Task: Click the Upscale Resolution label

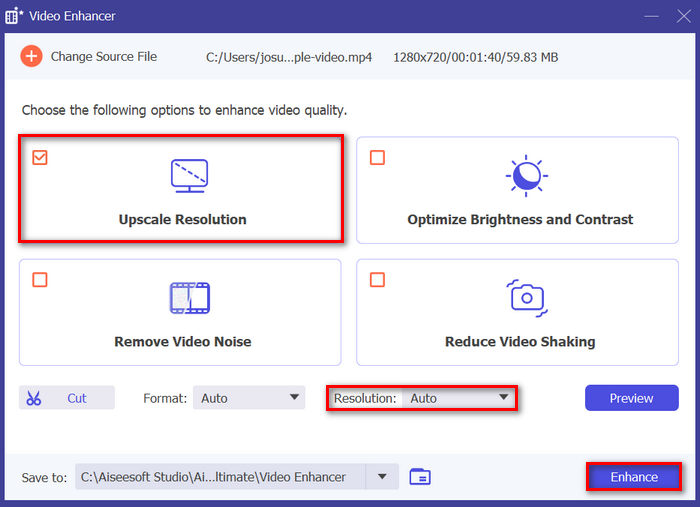Action: [183, 220]
